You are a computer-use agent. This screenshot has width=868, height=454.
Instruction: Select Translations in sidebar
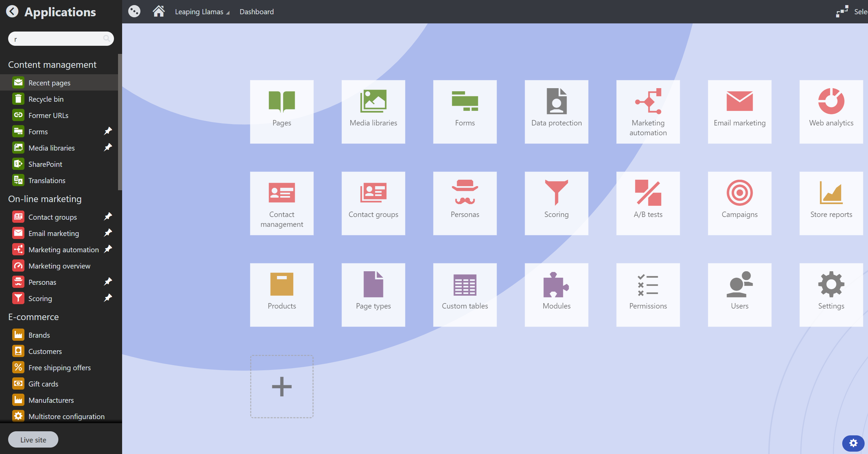coord(59,180)
